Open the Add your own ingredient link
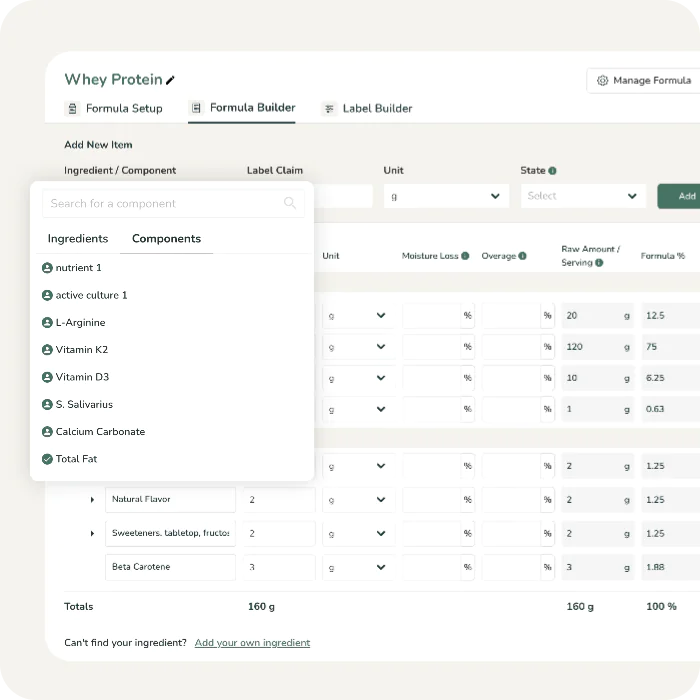The image size is (700, 700). point(252,643)
